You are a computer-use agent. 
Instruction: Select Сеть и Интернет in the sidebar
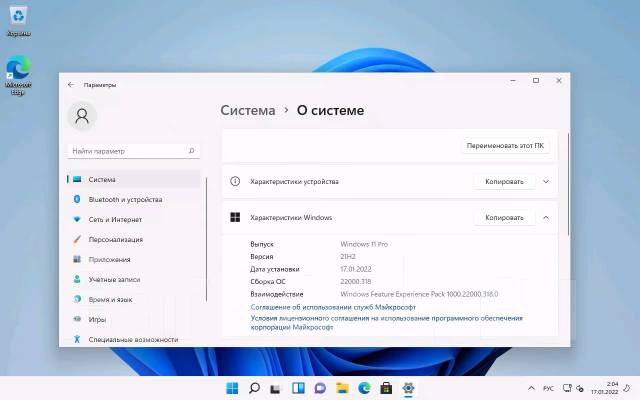click(x=134, y=219)
